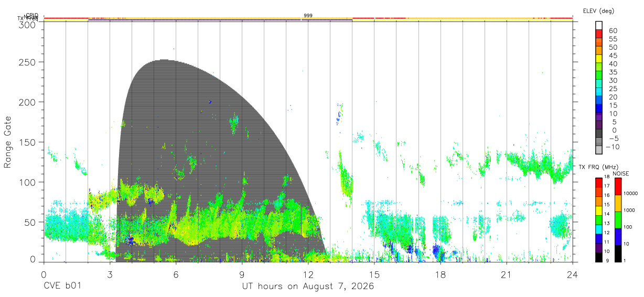
Task: Click the 0 tick on the Range Gate axis
Action: click(x=34, y=259)
